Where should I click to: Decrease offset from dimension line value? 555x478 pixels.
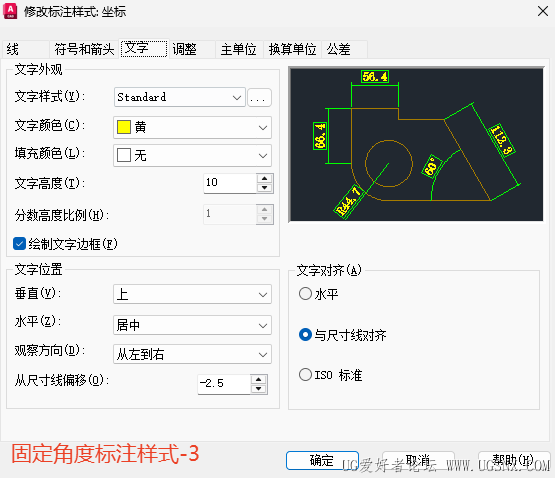coord(258,389)
